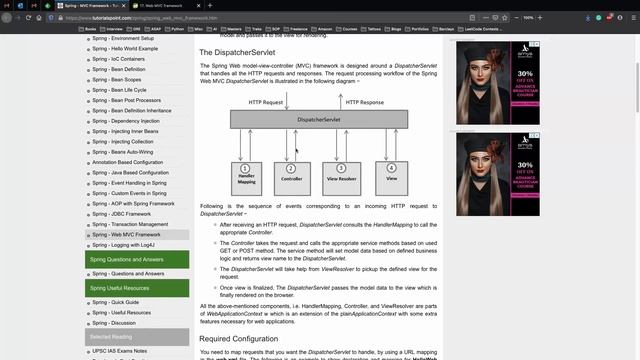This screenshot has height=360, width=640.
Task: Open the blue extension icon in toolbar
Action: point(588,18)
